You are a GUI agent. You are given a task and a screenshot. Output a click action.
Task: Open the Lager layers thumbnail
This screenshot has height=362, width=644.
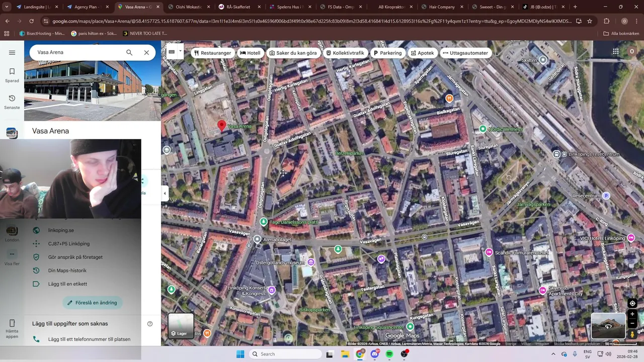click(x=181, y=325)
